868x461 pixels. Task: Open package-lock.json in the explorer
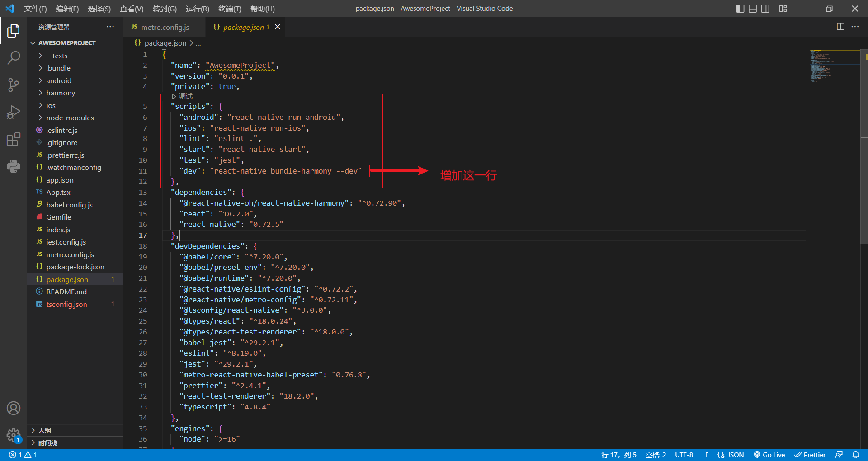tap(75, 267)
